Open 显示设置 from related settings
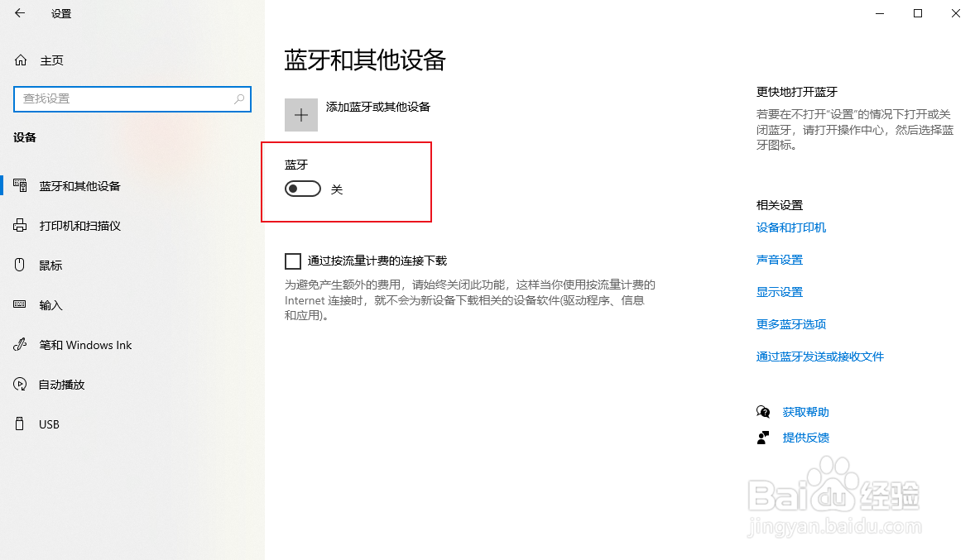The width and height of the screenshot is (975, 560). point(779,291)
